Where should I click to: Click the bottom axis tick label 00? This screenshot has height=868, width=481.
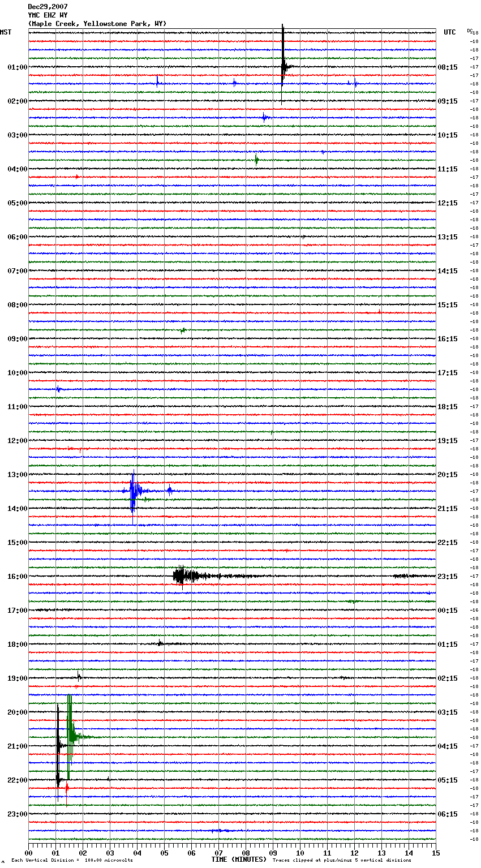(28, 852)
